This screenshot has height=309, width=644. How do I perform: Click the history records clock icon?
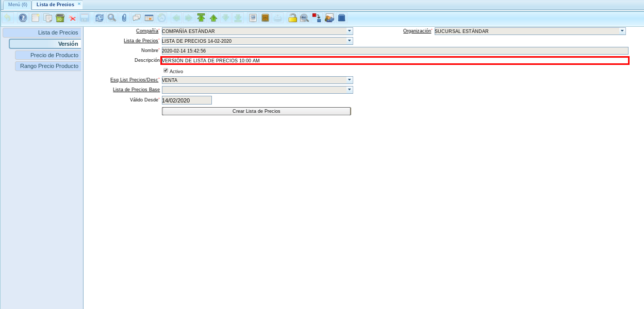[x=161, y=18]
